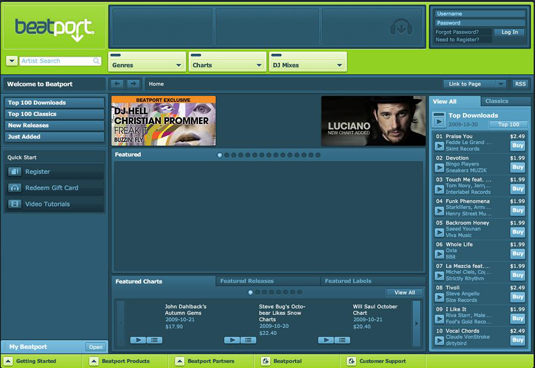The image size is (535, 368).
Task: Click the Artist Search input field
Action: [56, 61]
